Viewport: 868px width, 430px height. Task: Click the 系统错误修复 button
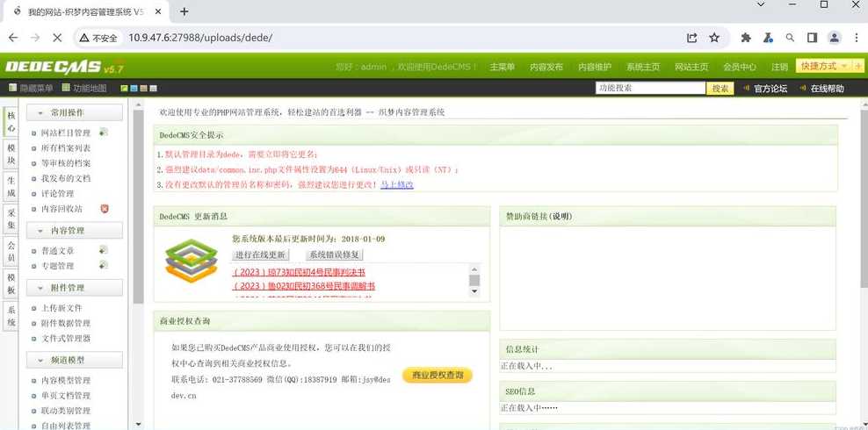click(335, 254)
